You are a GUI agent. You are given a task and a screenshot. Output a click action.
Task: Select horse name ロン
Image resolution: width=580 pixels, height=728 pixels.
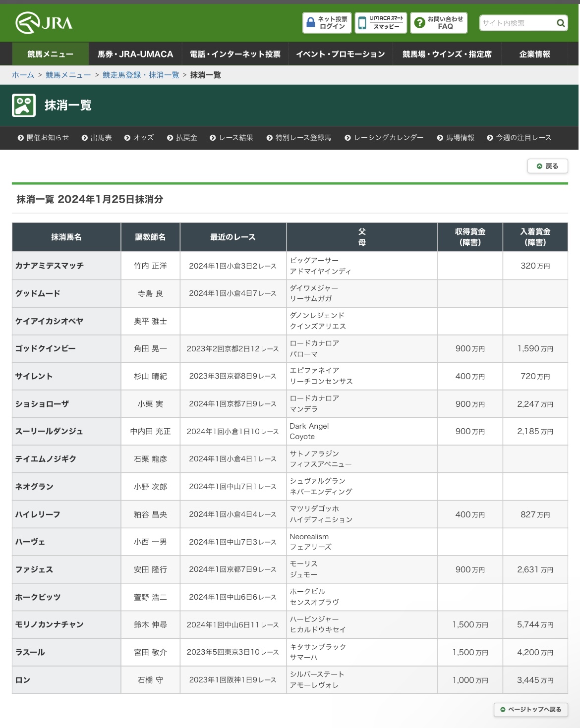pyautogui.click(x=23, y=680)
